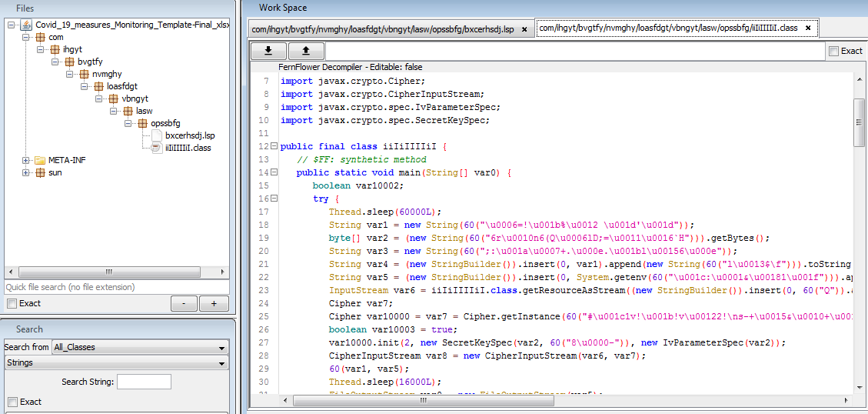Open the 'Search from All_Classes' dropdown
868x414 pixels.
tap(139, 348)
